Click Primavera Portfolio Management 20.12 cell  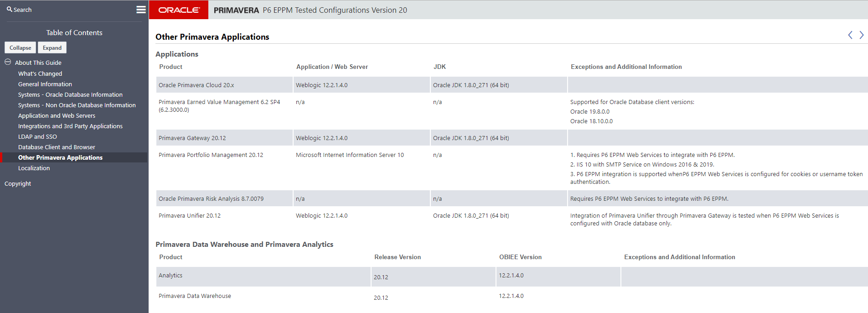pos(211,155)
